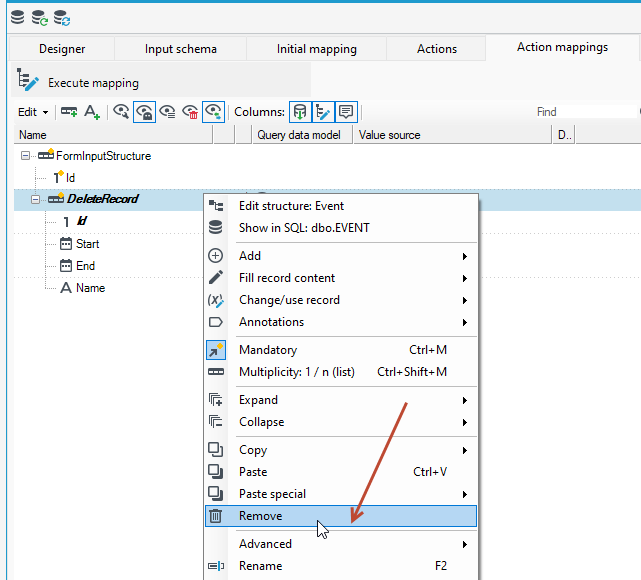This screenshot has width=641, height=580.
Task: Open the Actions tab
Action: pyautogui.click(x=437, y=49)
